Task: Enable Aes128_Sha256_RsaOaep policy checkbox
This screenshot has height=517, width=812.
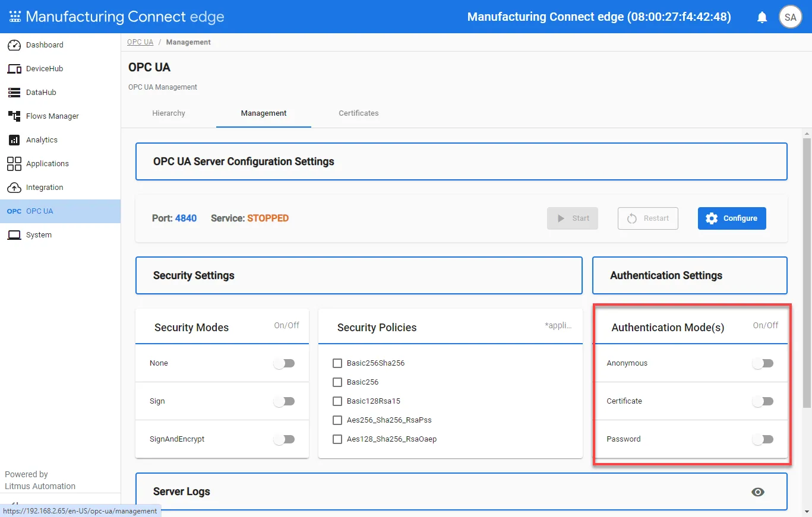Action: pyautogui.click(x=337, y=439)
